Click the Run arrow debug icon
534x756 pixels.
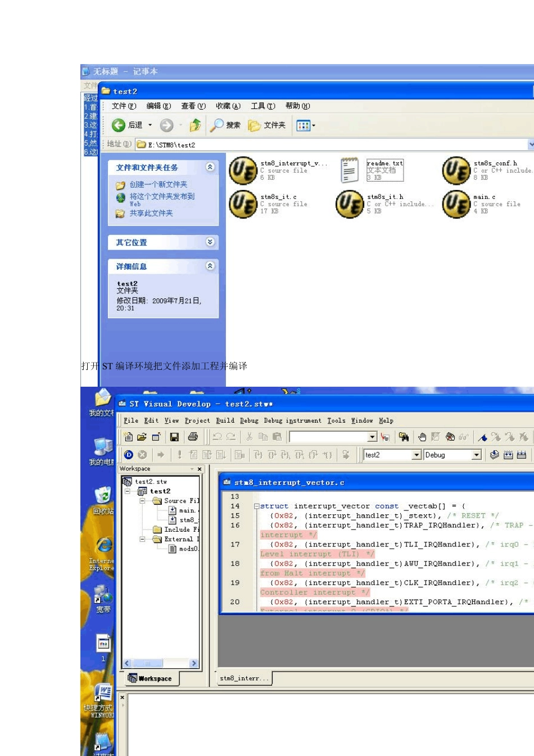point(161,455)
